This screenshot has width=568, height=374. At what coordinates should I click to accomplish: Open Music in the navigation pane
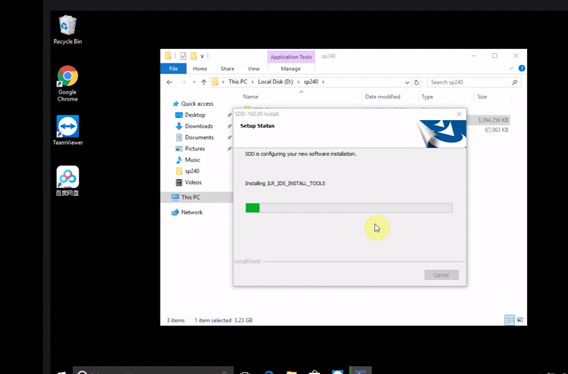(188, 160)
